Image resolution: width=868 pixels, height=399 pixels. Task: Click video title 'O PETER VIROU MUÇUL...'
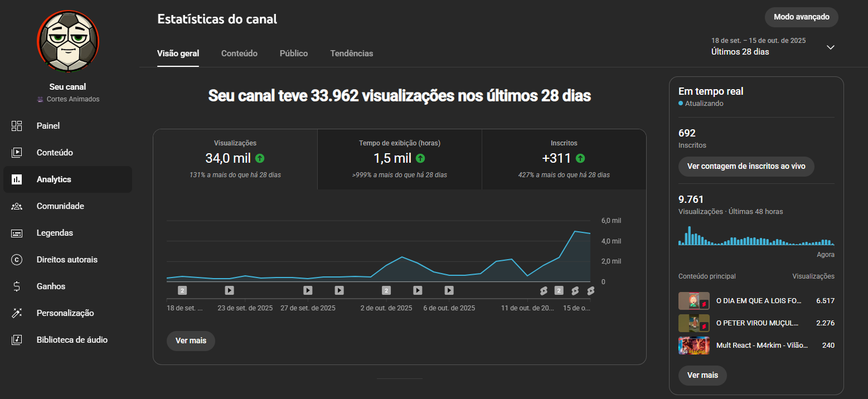click(x=757, y=323)
